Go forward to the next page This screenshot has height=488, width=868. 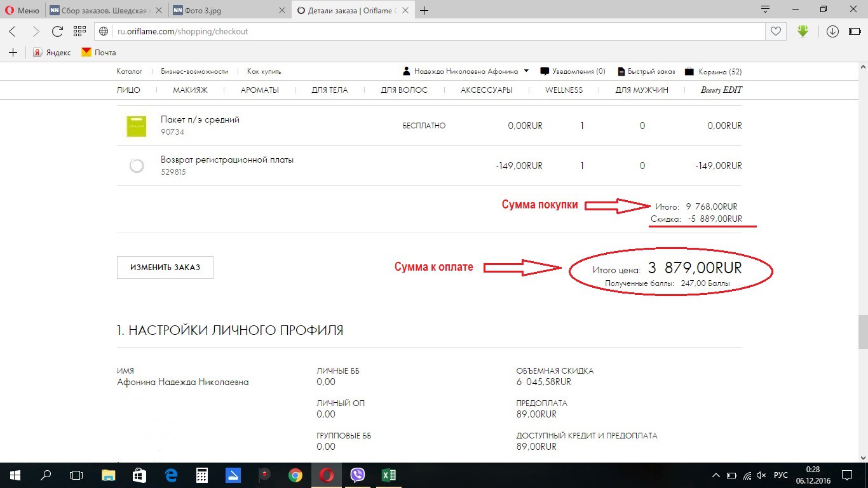35,31
